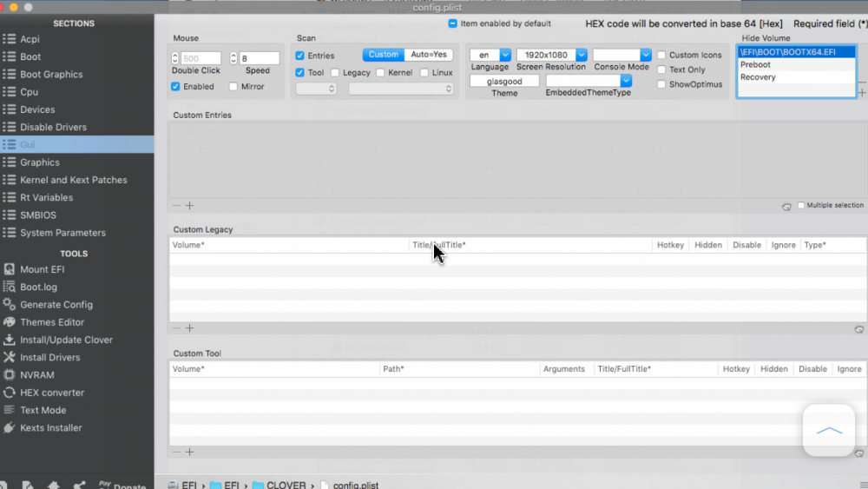Screen dimensions: 868x489
Task: Select the Custom scan segment button
Action: (x=384, y=54)
